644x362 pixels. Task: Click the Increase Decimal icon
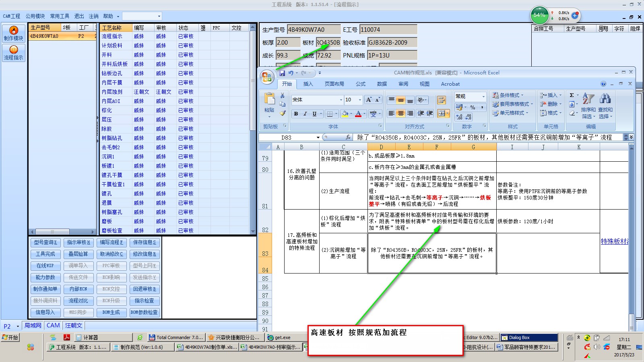459,117
